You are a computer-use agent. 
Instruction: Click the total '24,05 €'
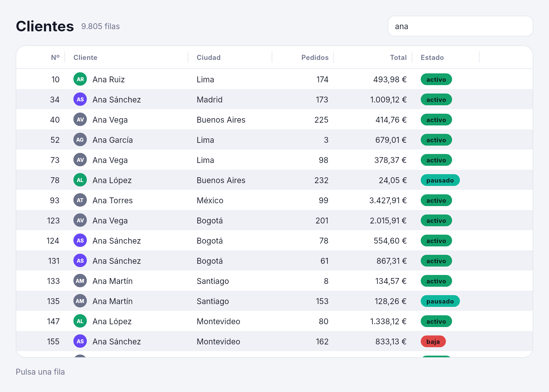pos(393,180)
